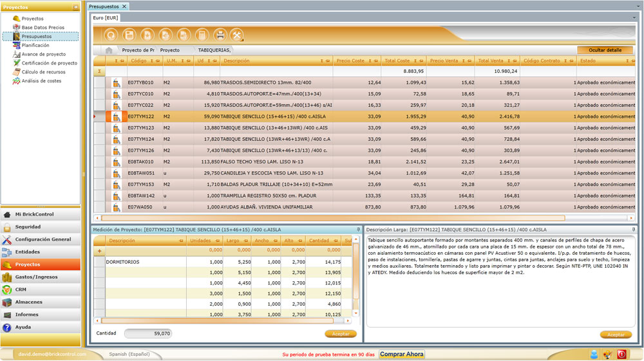Open the CRM section

tap(41, 290)
